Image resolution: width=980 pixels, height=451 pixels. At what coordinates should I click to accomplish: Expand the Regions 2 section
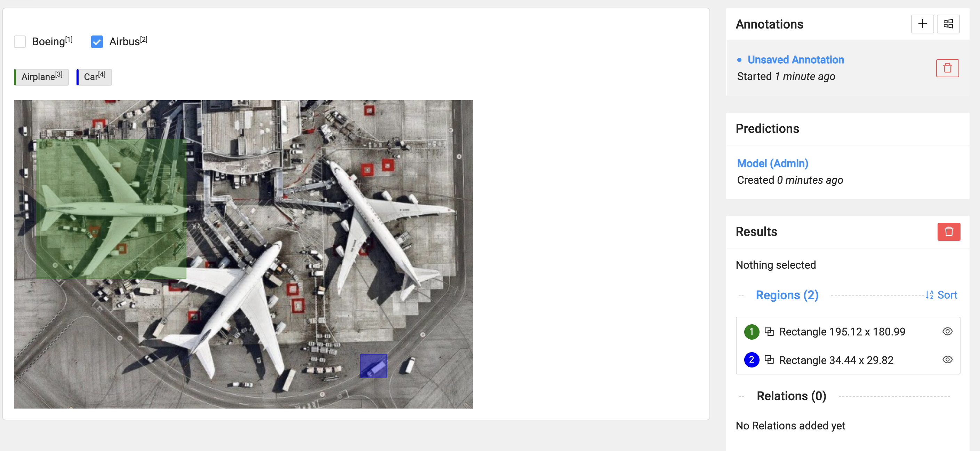(786, 295)
